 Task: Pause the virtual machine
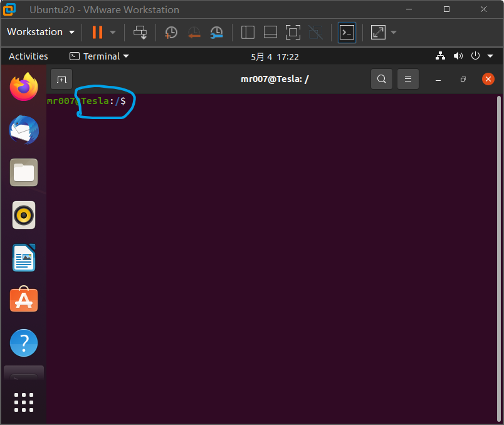pos(97,32)
